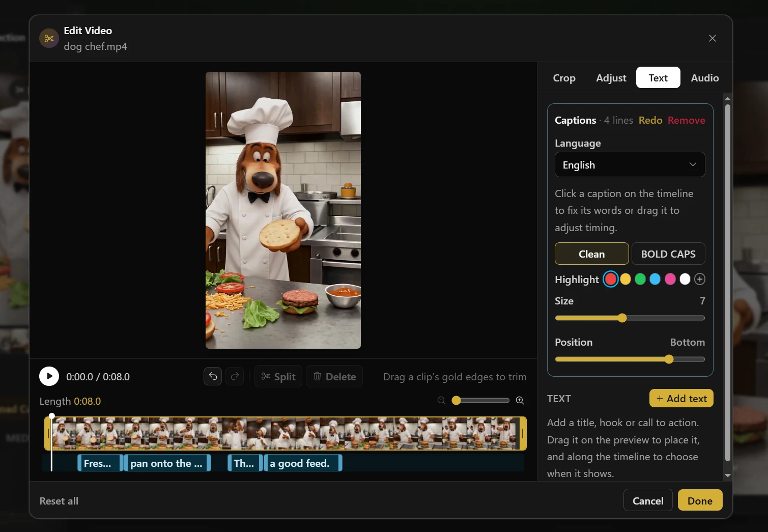This screenshot has height=532, width=768.
Task: Click the video clip filmstrip on the timeline
Action: (286, 433)
